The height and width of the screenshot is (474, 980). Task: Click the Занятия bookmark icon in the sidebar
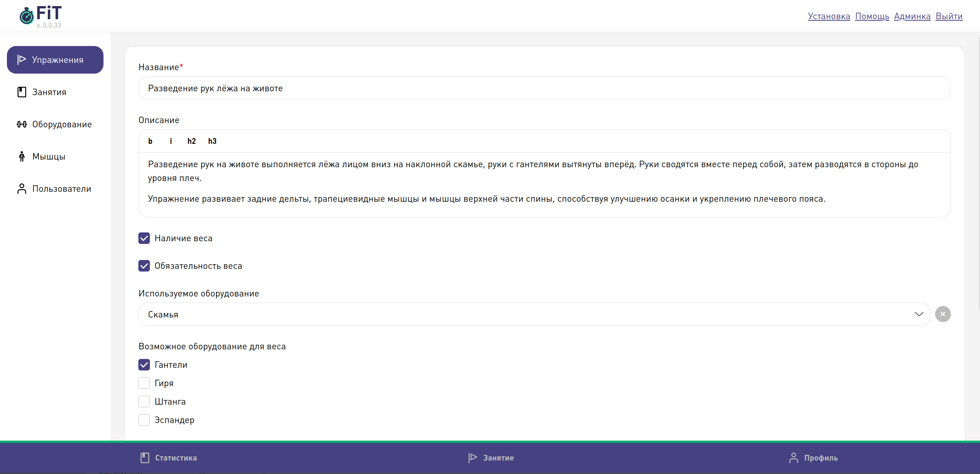[22, 92]
